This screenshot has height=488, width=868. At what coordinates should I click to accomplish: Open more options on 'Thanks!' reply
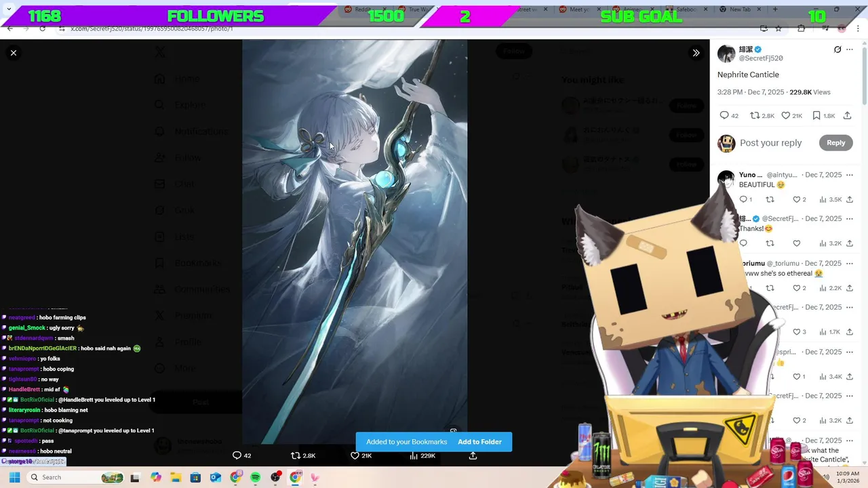pos(850,219)
